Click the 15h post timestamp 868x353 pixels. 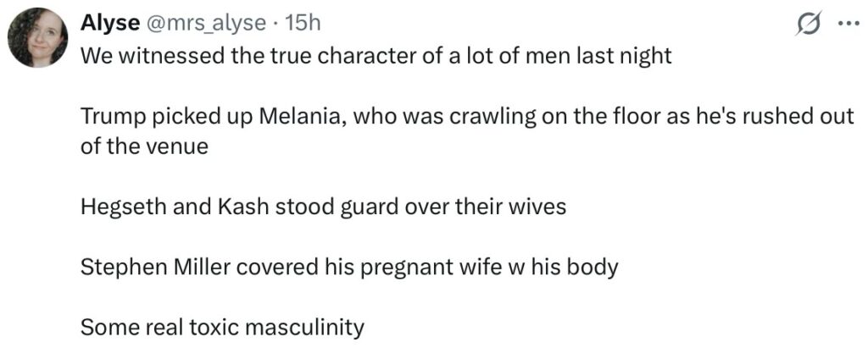click(303, 25)
